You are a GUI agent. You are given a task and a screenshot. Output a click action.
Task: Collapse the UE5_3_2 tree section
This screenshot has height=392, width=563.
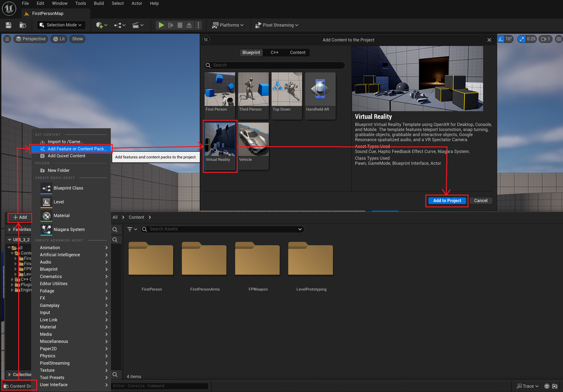[x=10, y=240]
